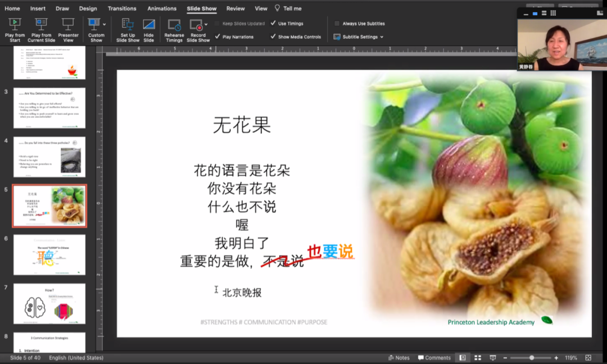Image resolution: width=607 pixels, height=364 pixels.
Task: Select slide 7 thumbnail titled How?
Action: click(49, 304)
